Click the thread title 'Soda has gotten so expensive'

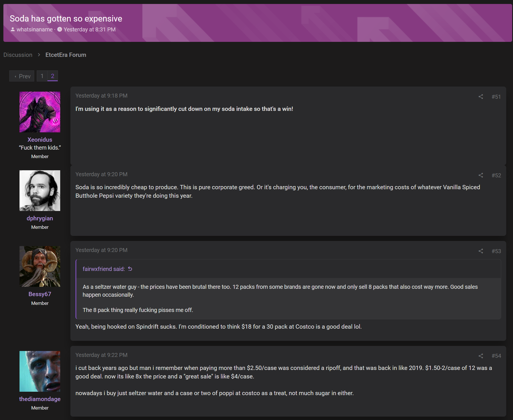(x=66, y=18)
